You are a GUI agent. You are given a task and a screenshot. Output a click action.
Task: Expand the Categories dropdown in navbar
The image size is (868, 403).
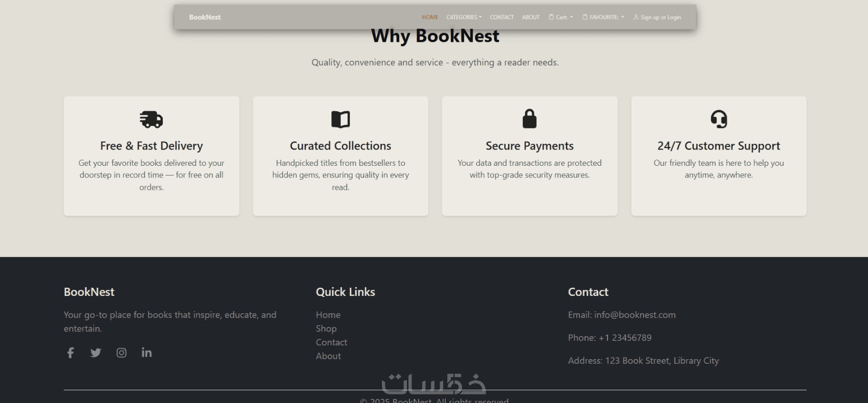pyautogui.click(x=464, y=17)
